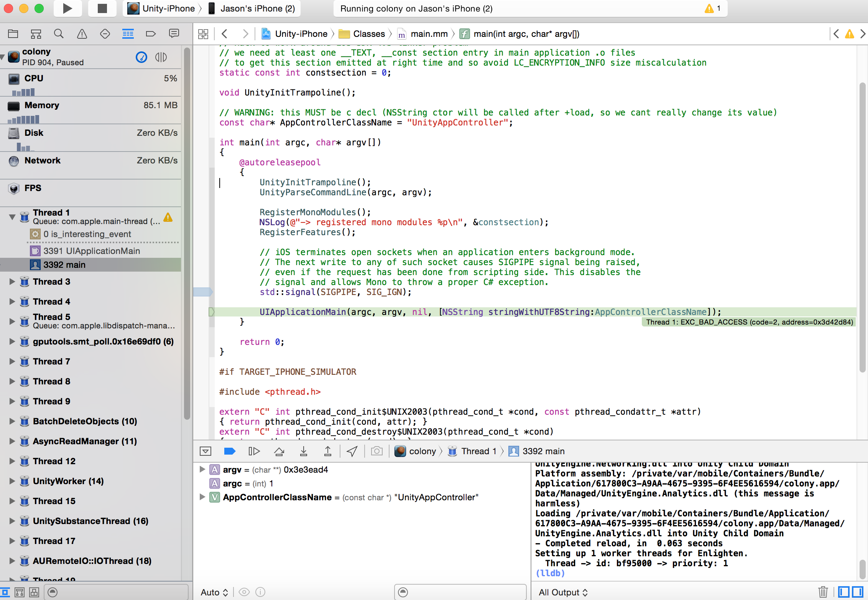This screenshot has width=868, height=600.
Task: Open the Breakpoint navigator icon
Action: (151, 34)
